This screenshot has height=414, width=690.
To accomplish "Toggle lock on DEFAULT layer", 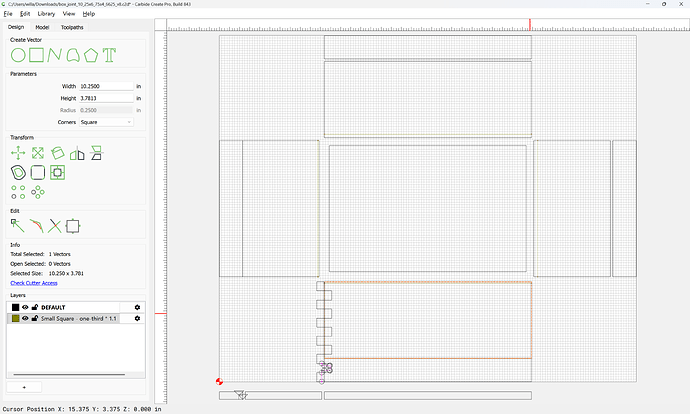I will pos(35,307).
